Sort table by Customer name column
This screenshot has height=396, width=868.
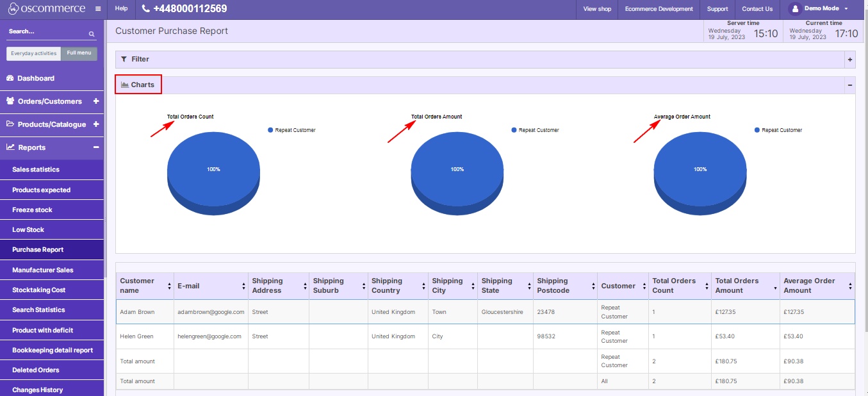pyautogui.click(x=145, y=286)
